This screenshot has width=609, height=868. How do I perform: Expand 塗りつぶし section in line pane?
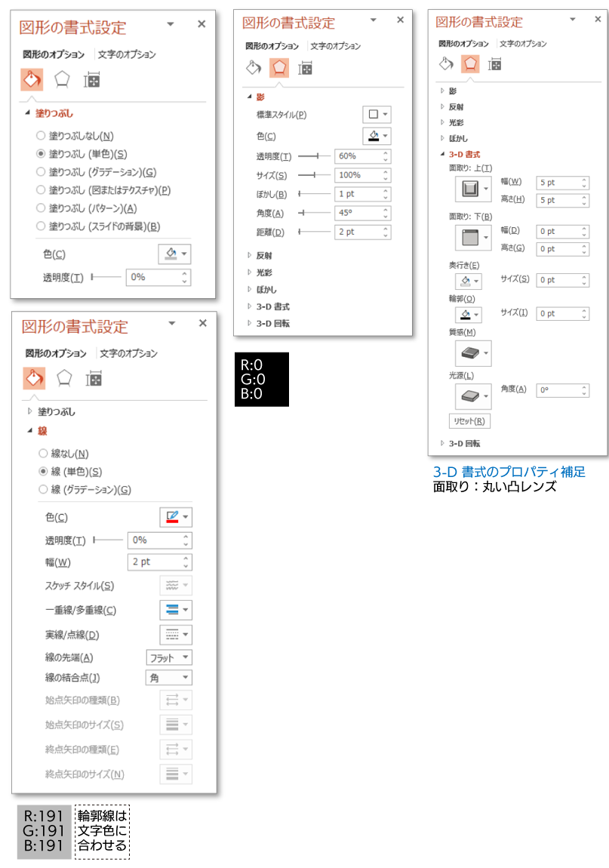[x=30, y=411]
